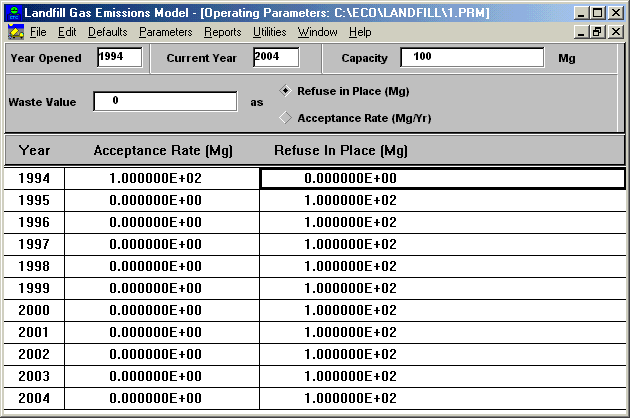Image resolution: width=630 pixels, height=418 pixels.
Task: Click the Current Year input field
Action: (276, 57)
